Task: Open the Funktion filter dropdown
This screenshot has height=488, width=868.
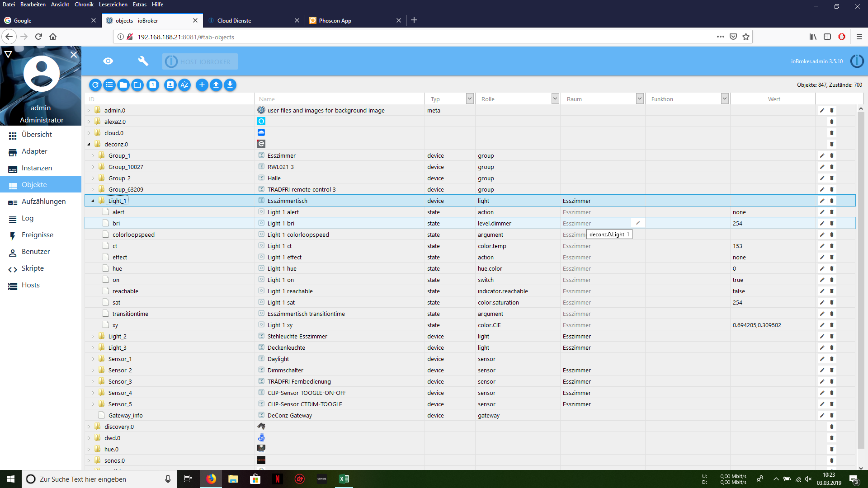Action: point(725,99)
